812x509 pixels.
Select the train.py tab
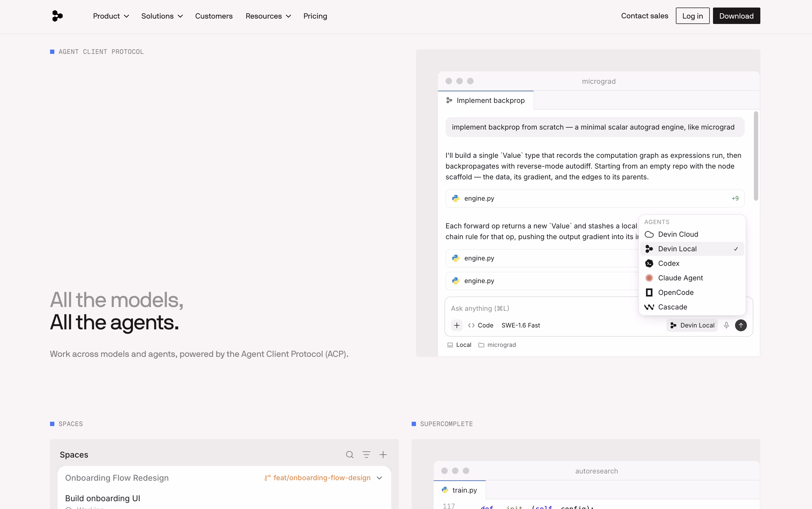[459, 490]
